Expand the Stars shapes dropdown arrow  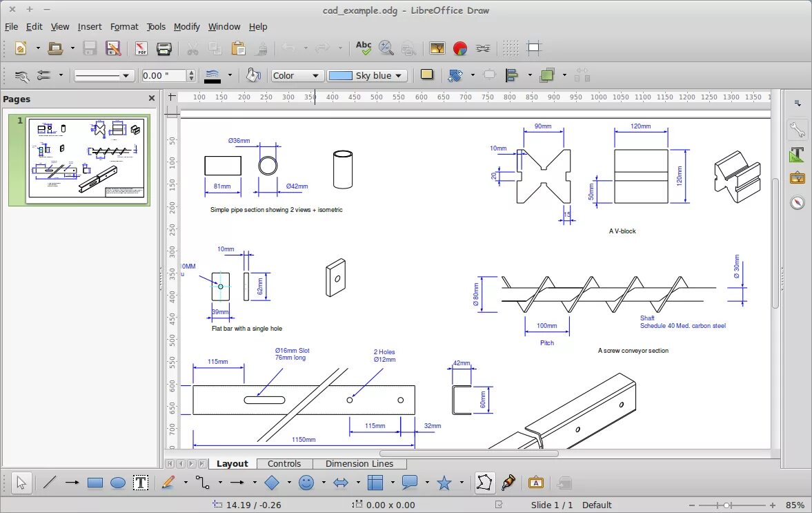(x=462, y=483)
